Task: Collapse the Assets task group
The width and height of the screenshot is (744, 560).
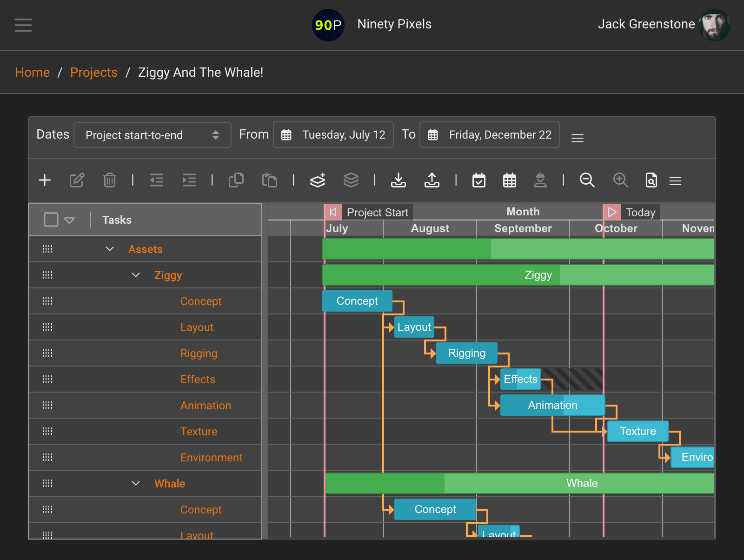Action: [110, 249]
